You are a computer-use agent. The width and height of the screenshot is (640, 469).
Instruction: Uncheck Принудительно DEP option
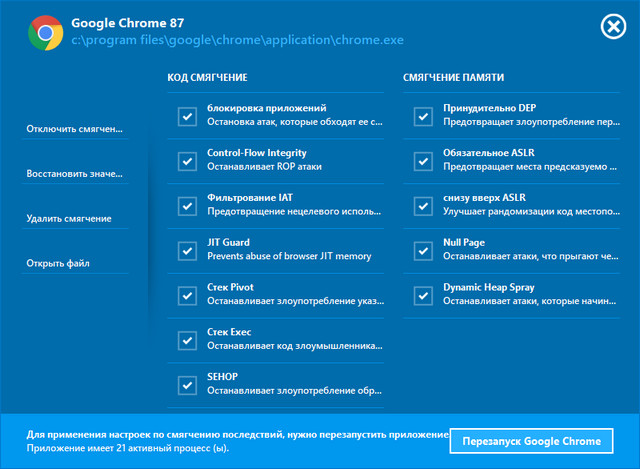pos(422,116)
